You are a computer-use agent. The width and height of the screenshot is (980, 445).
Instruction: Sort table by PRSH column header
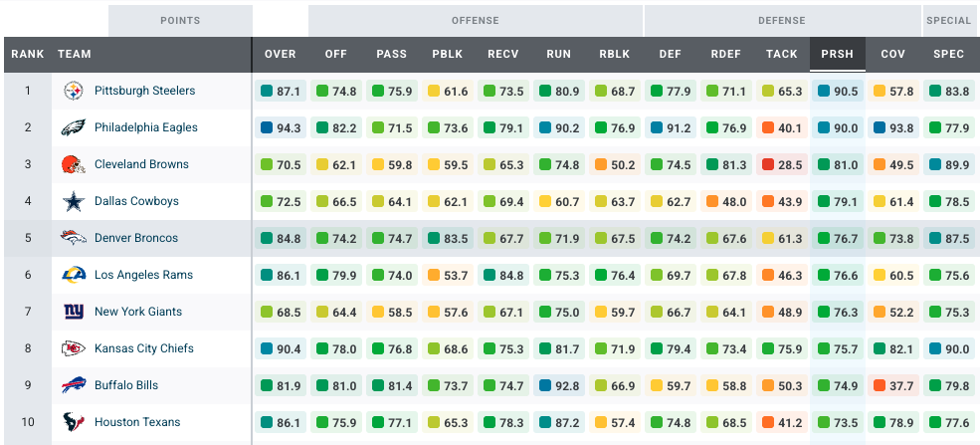837,55
